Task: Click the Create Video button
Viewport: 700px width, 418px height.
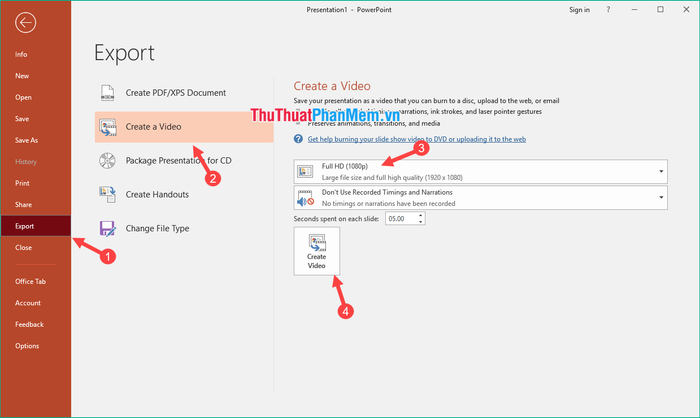Action: pyautogui.click(x=317, y=251)
